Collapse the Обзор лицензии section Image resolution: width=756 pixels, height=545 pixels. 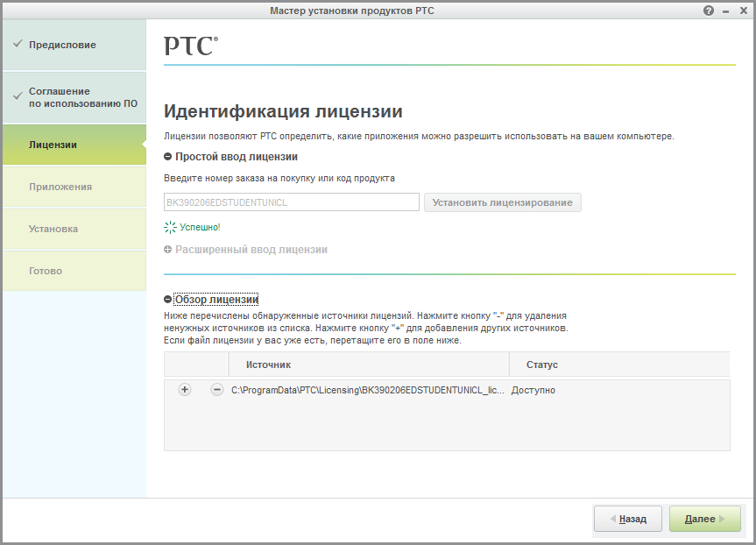(x=168, y=300)
